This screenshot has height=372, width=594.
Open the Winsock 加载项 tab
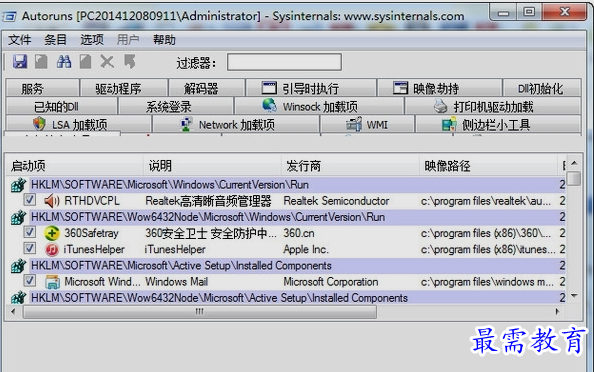[x=319, y=106]
